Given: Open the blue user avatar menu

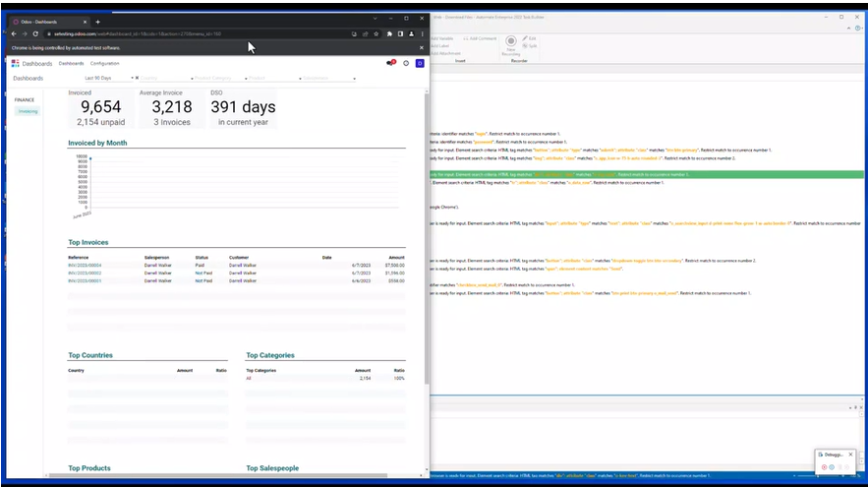Looking at the screenshot, I should pyautogui.click(x=420, y=63).
